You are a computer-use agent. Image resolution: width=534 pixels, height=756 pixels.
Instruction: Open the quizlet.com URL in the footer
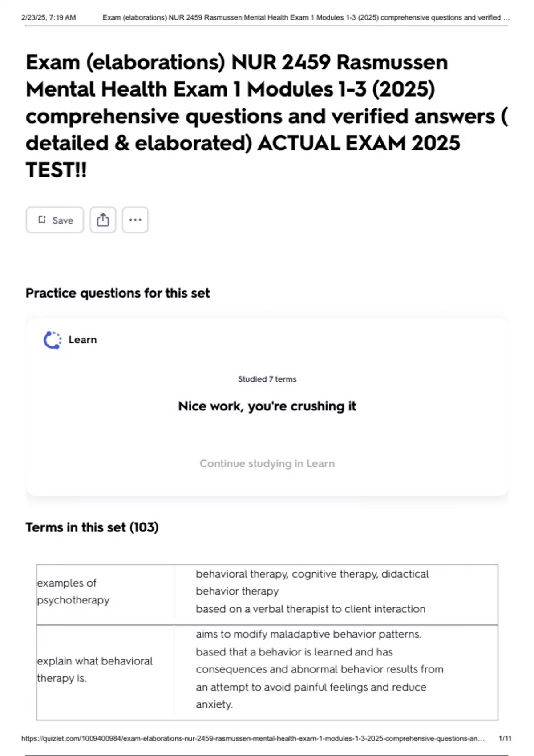click(x=252, y=739)
